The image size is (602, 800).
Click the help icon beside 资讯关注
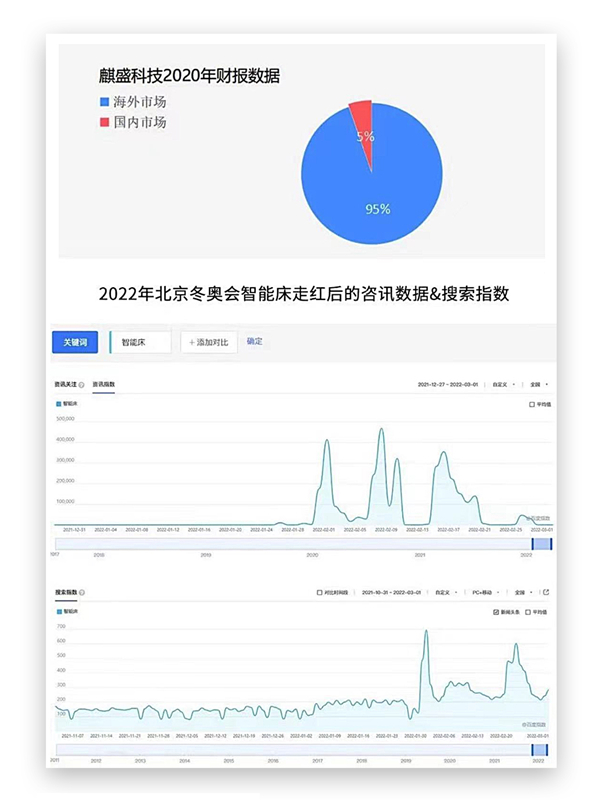click(82, 385)
